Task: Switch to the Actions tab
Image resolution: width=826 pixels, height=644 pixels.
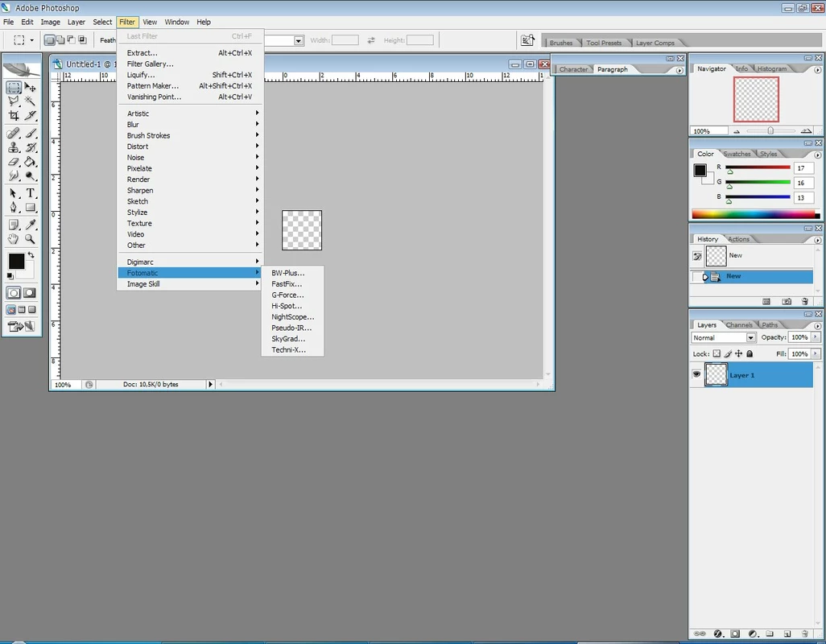Action: coord(738,239)
